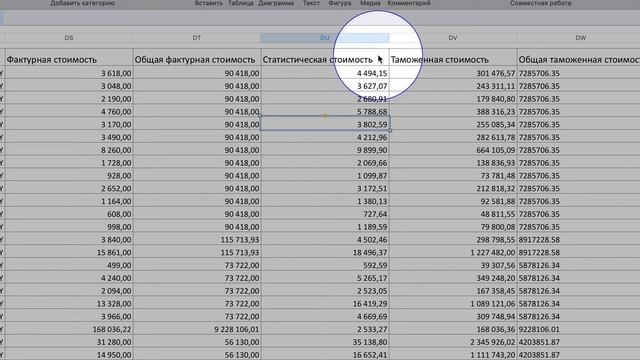
Task: Select the cell containing 664 105,09
Action: pos(453,150)
